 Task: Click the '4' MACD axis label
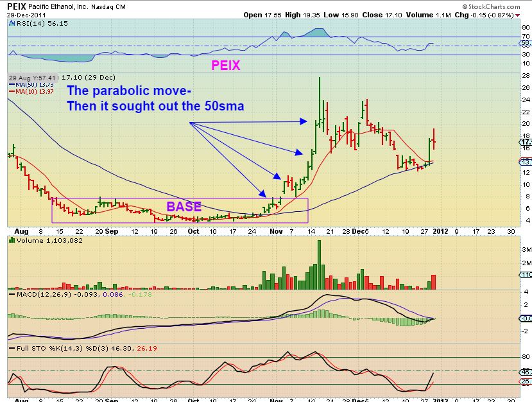(526, 292)
